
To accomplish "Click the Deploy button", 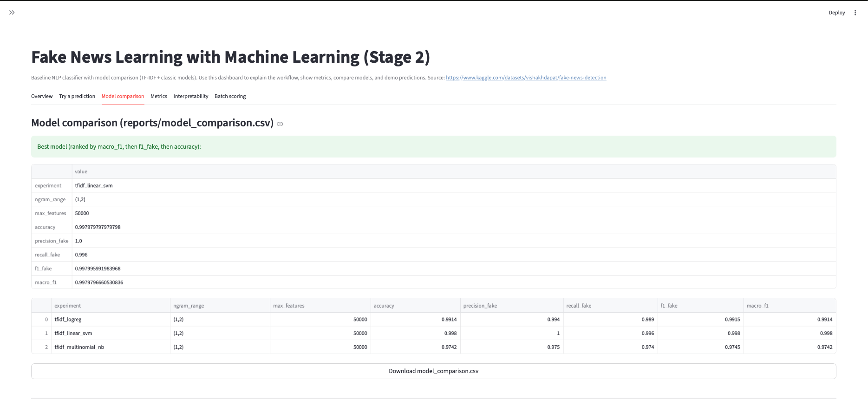I will (836, 13).
